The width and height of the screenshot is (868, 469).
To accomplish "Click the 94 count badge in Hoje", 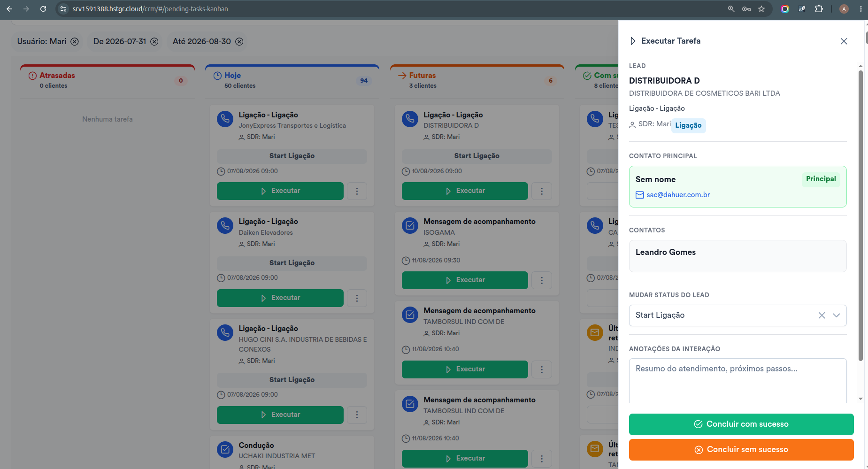I will pyautogui.click(x=364, y=81).
